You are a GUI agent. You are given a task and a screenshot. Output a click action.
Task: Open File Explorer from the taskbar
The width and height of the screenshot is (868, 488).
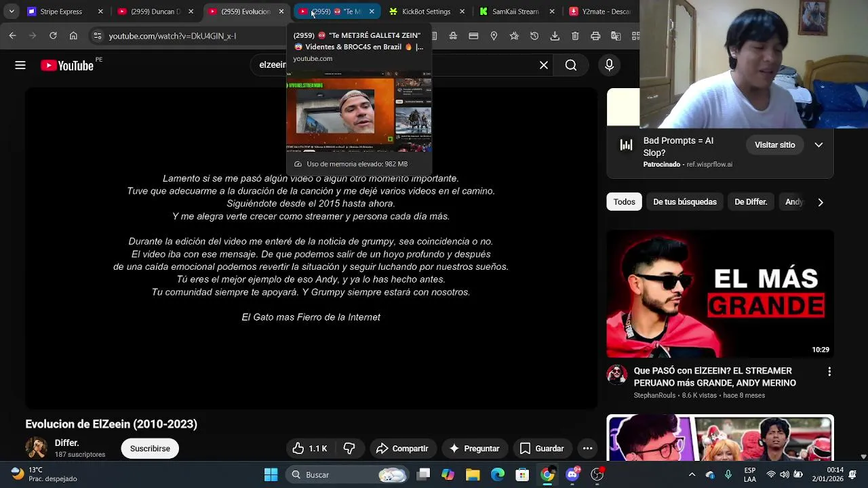473,474
